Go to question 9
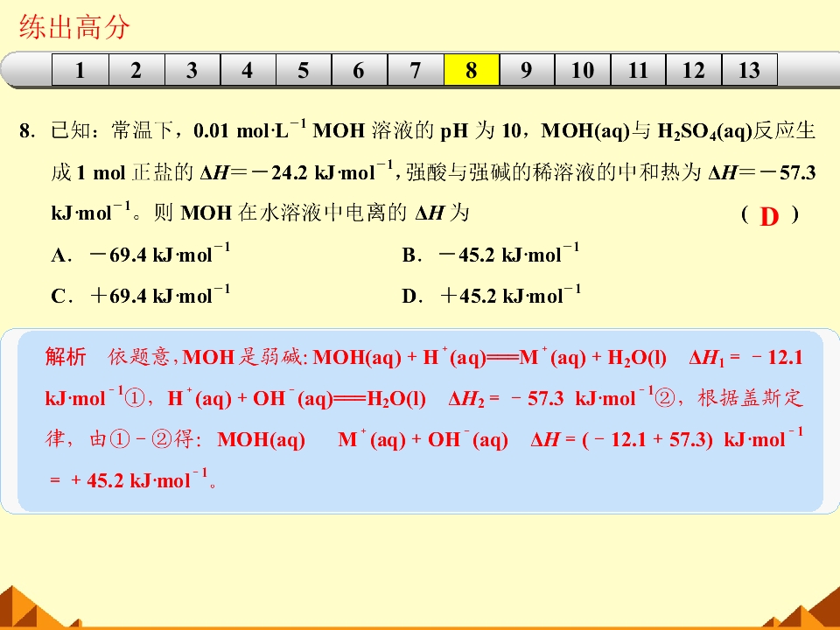 (527, 70)
